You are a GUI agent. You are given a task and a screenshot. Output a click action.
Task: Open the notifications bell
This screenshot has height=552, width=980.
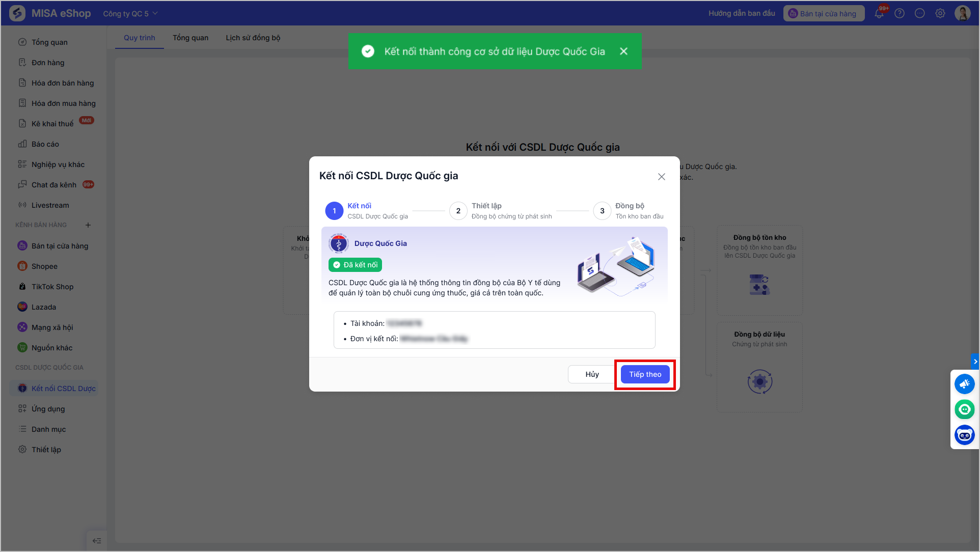point(879,14)
